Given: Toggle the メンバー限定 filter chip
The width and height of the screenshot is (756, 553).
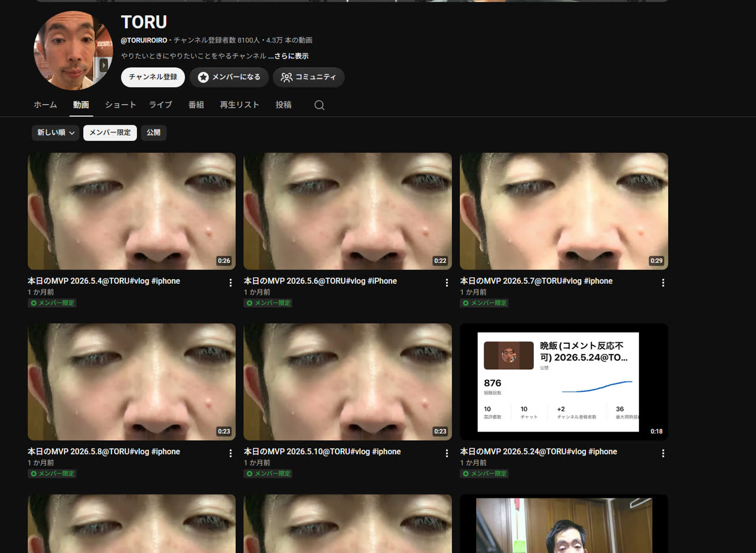Looking at the screenshot, I should point(110,133).
